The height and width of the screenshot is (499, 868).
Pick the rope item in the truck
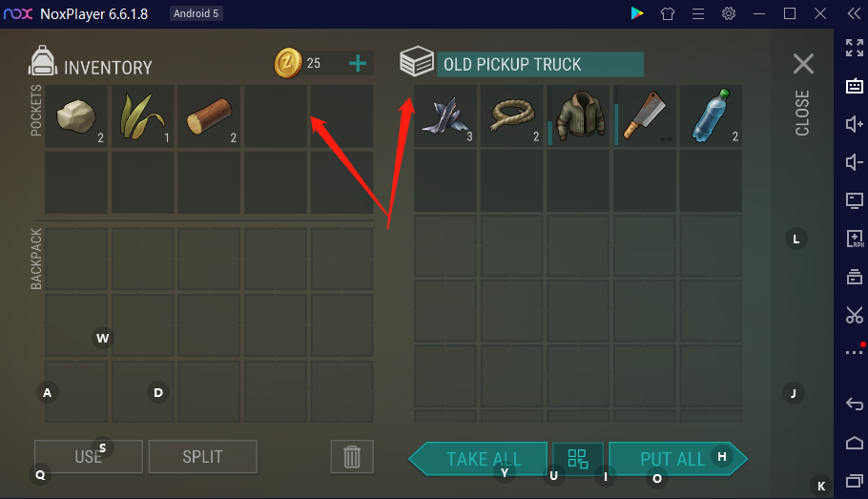pyautogui.click(x=512, y=115)
